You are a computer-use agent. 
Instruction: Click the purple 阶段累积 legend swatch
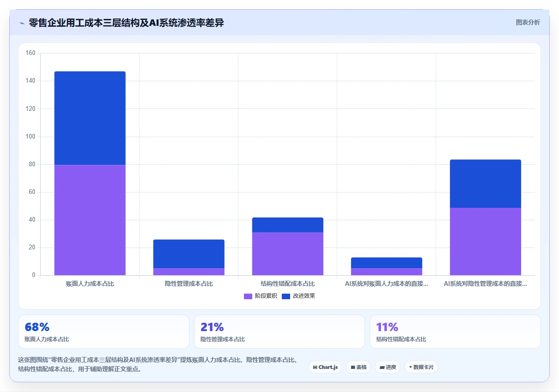click(248, 296)
